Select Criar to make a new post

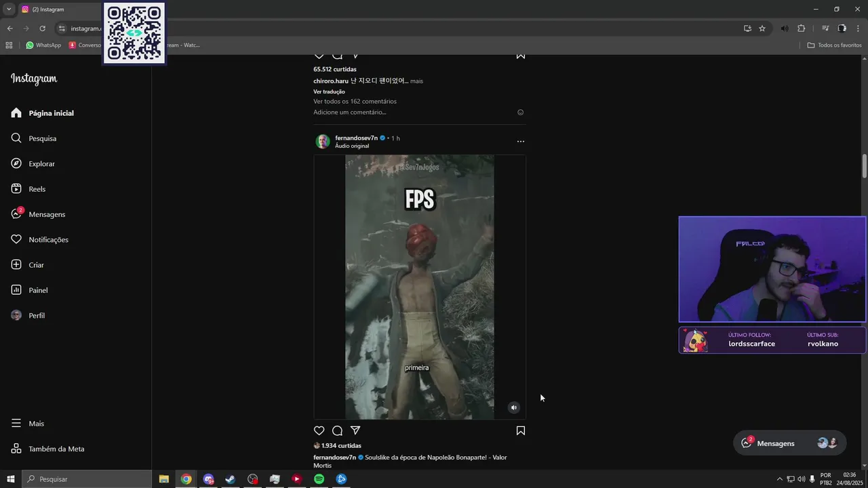click(27, 265)
